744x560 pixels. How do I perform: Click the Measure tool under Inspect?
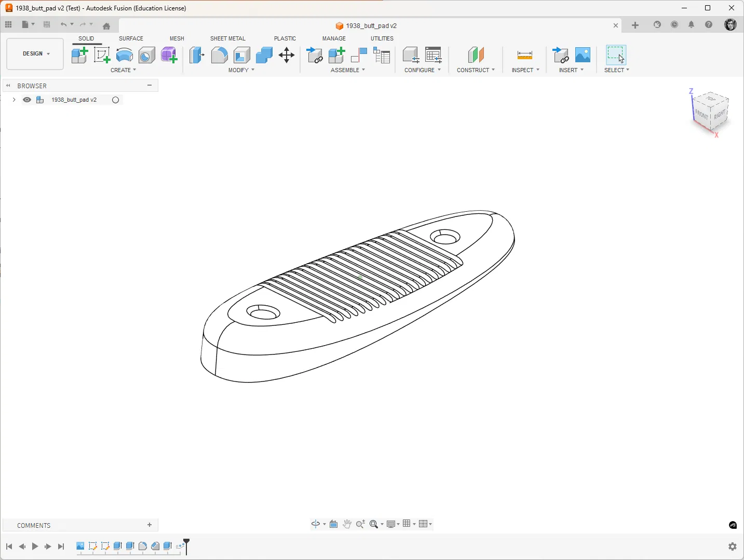525,55
